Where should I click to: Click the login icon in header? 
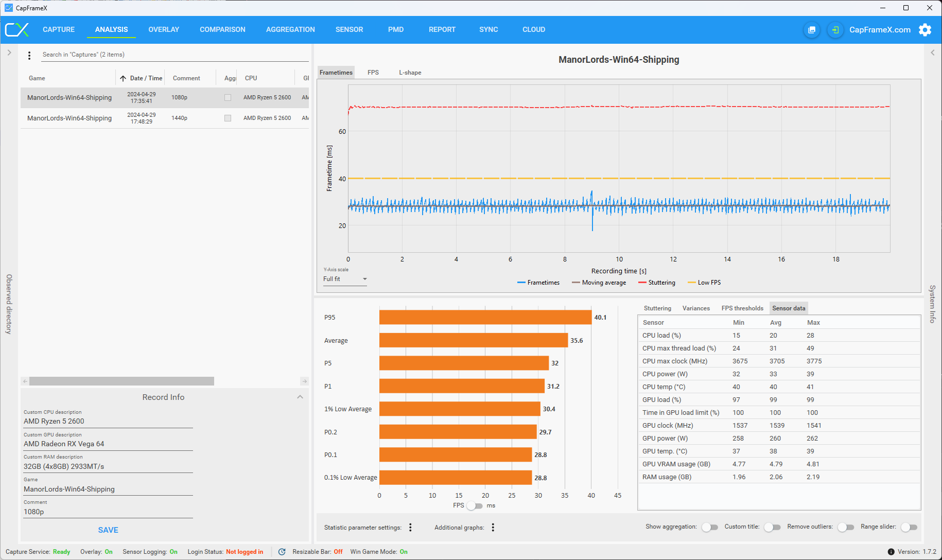(835, 30)
